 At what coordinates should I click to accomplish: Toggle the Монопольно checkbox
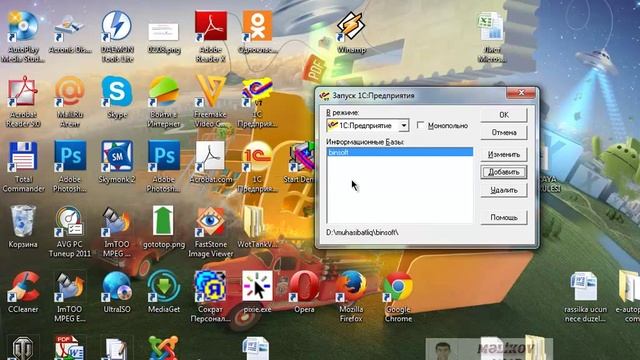420,125
